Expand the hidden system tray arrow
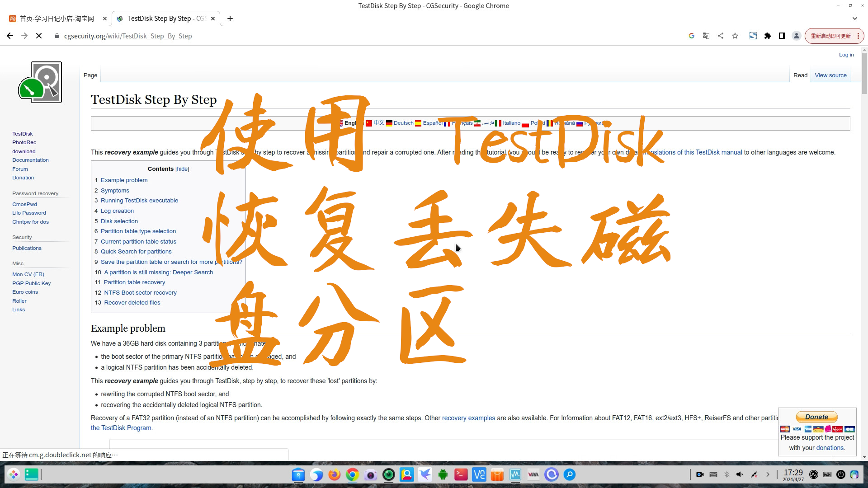This screenshot has height=488, width=868. point(768,474)
